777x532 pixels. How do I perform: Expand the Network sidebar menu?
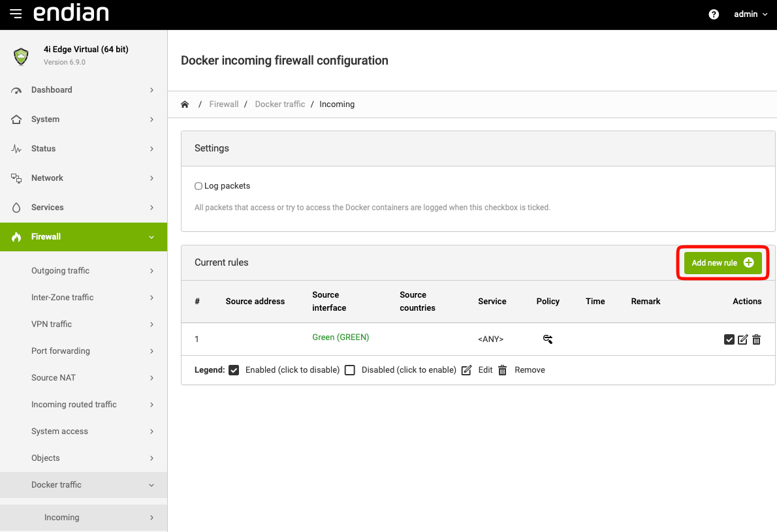tap(84, 178)
